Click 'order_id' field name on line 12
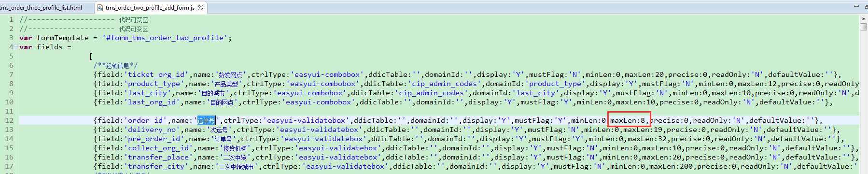The height and width of the screenshot is (174, 868). tap(145, 120)
